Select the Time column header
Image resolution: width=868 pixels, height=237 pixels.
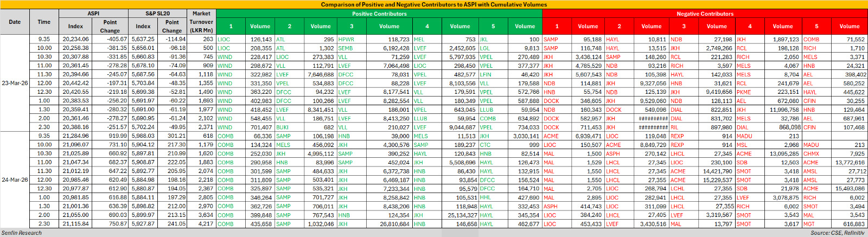coord(44,22)
